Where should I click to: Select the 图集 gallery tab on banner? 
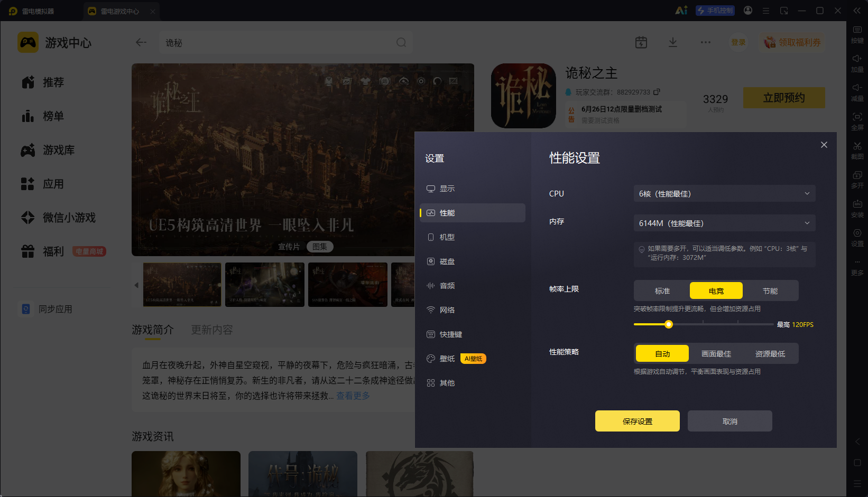click(320, 247)
